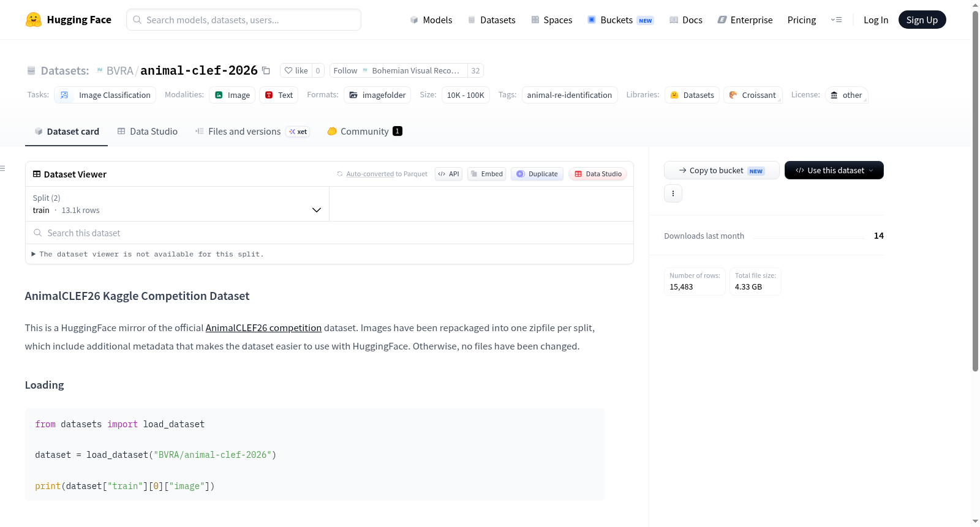Click the imagefolder format tag
This screenshot has width=980, height=527.
377,95
